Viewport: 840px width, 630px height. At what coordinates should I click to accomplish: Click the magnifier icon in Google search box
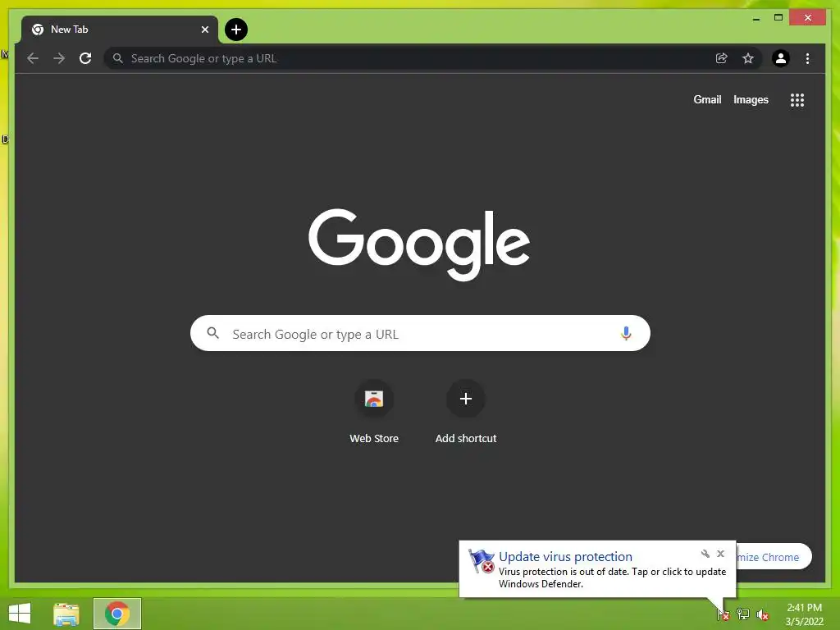tap(212, 333)
